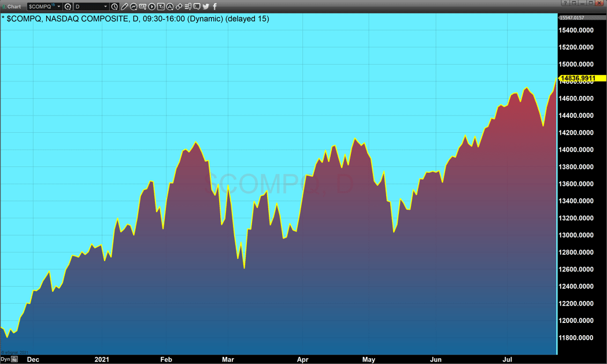The height and width of the screenshot is (364, 607).
Task: Click the 15400.0000 price axis label
Action: pos(576,30)
